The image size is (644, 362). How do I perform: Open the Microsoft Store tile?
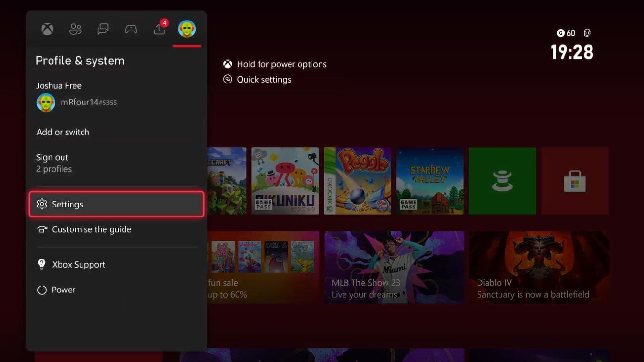click(575, 181)
